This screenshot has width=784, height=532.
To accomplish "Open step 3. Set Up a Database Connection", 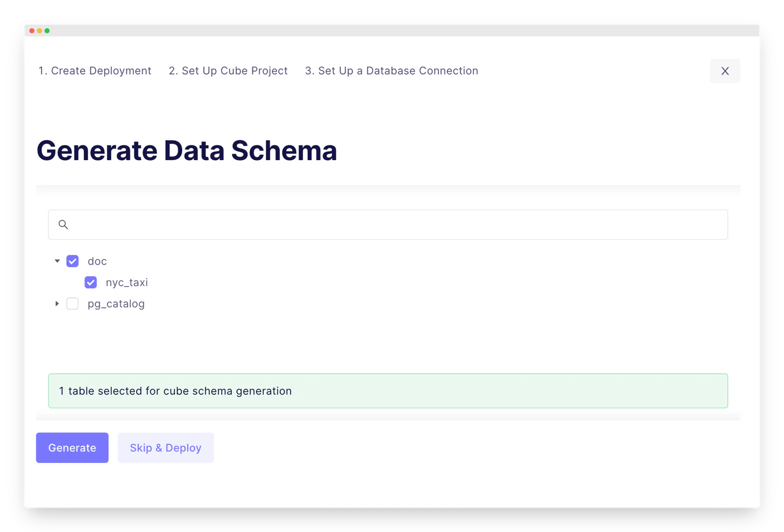I will 392,71.
